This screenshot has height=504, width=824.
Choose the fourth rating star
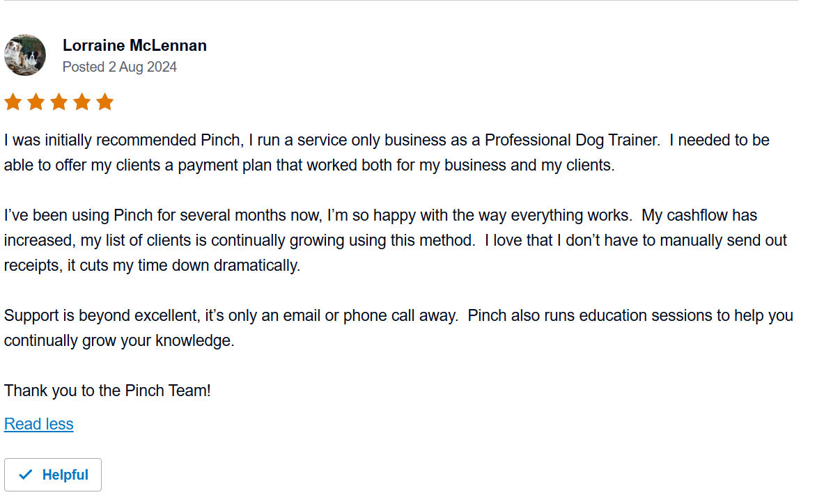point(82,102)
